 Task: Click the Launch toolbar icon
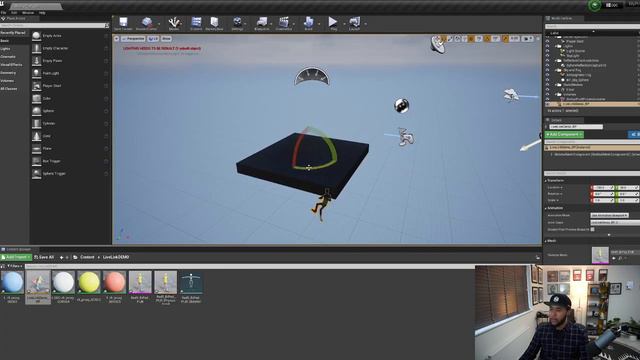[x=354, y=24]
